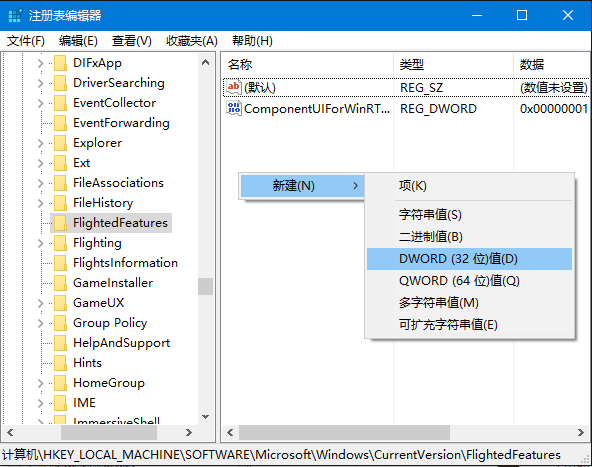This screenshot has height=467, width=592.
Task: Expand the FileAssociations key
Action: [x=41, y=183]
